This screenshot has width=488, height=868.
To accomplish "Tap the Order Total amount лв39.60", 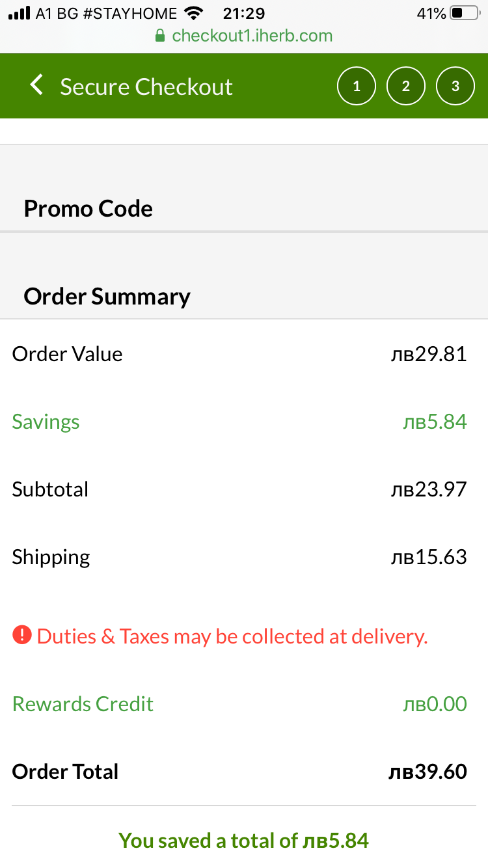I will coord(427,772).
